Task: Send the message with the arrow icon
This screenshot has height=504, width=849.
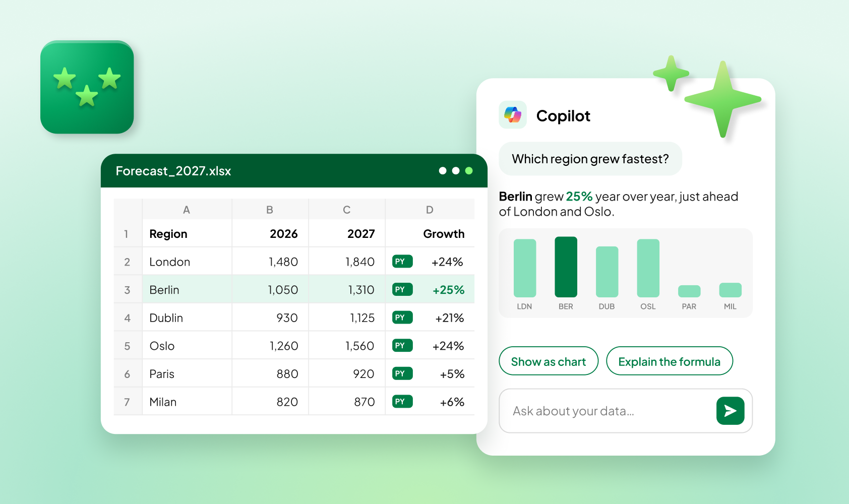Action: coord(730,411)
